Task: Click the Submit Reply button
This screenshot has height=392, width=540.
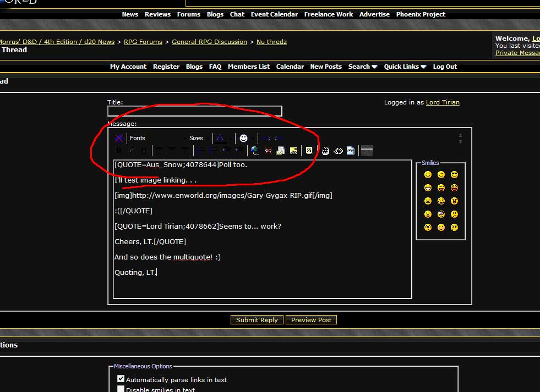Action: click(257, 320)
